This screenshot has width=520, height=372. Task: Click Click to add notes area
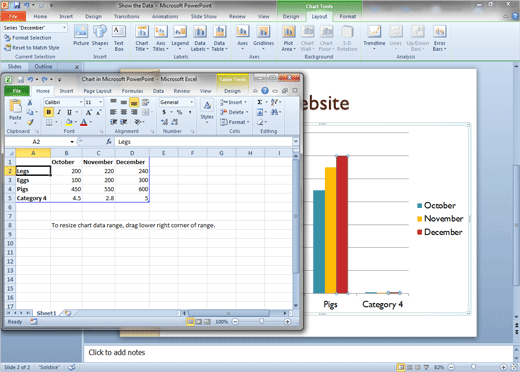(x=297, y=353)
